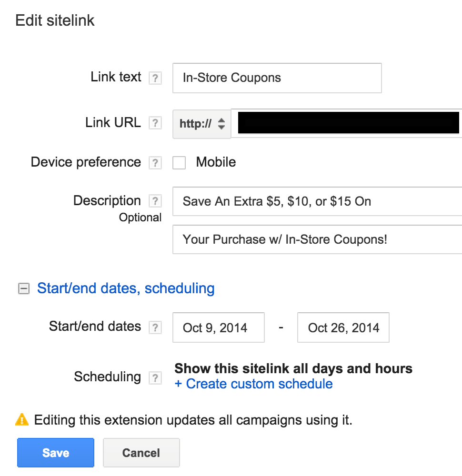
Task: Focus the Link text field
Action: click(277, 78)
